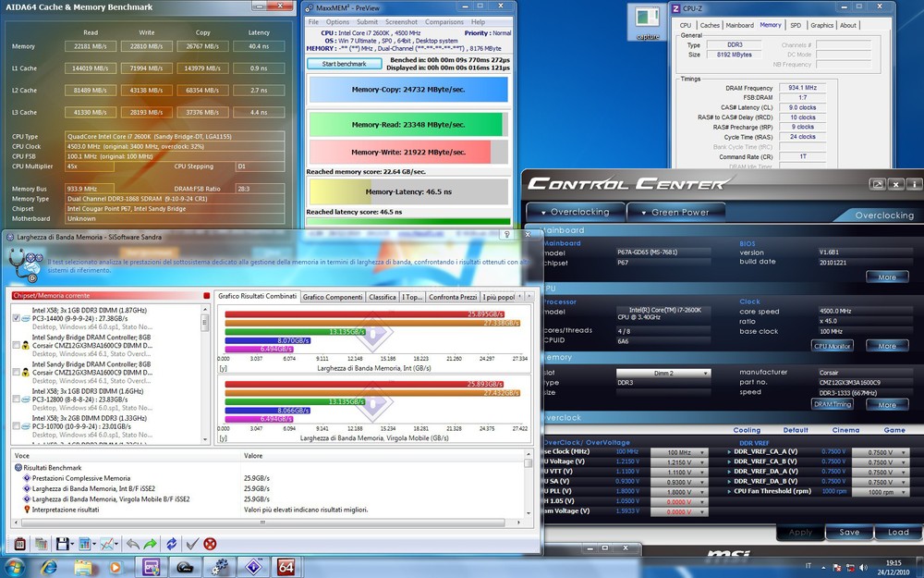Select Cooling profile in Control Center
The width and height of the screenshot is (924, 578).
pyautogui.click(x=747, y=430)
